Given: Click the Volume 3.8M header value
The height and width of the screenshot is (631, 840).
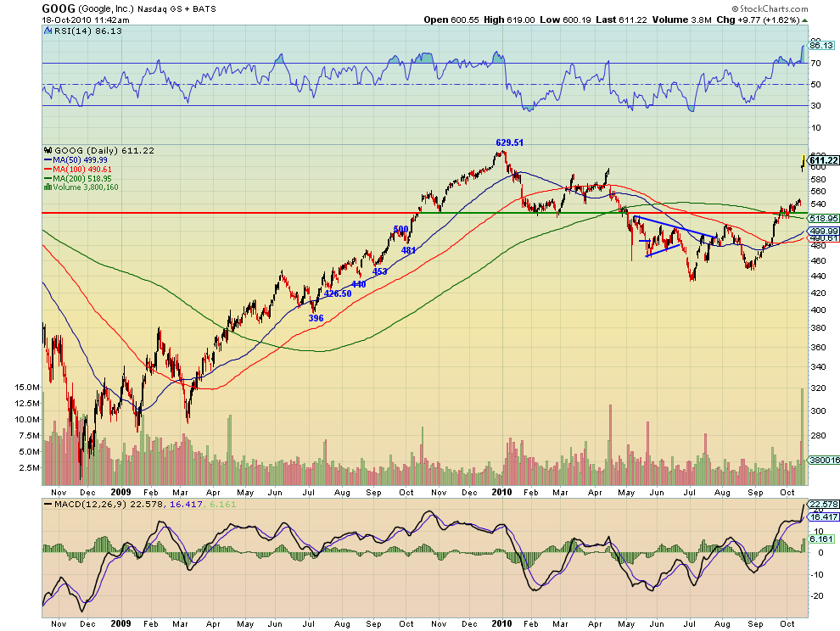Looking at the screenshot, I should coord(681,20).
